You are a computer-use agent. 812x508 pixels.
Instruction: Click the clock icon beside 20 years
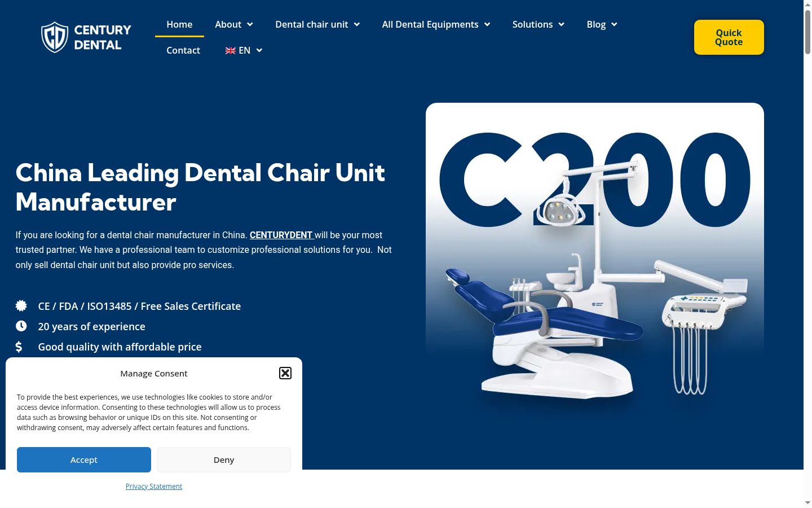click(21, 326)
